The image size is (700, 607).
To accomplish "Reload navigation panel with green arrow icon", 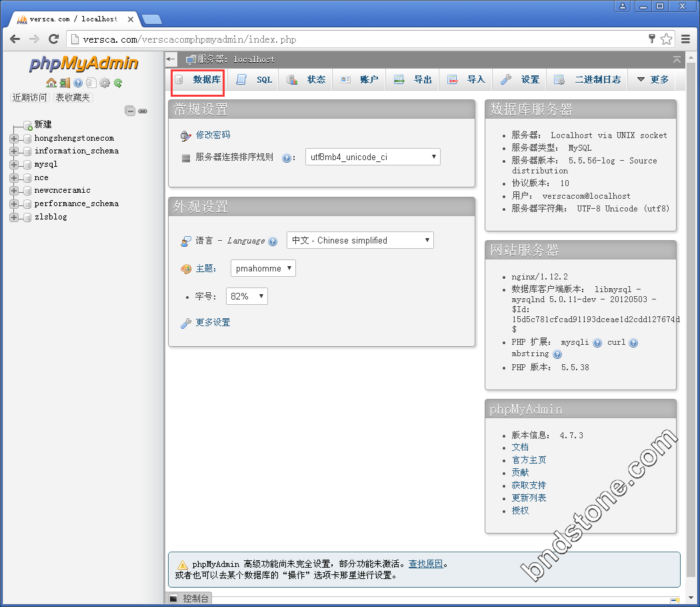I will 118,83.
